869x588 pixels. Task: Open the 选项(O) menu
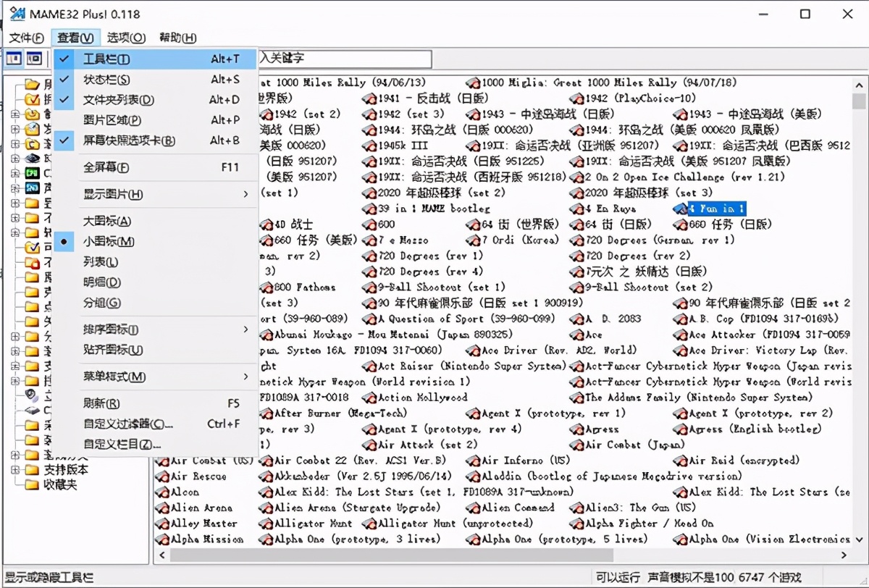tap(126, 38)
